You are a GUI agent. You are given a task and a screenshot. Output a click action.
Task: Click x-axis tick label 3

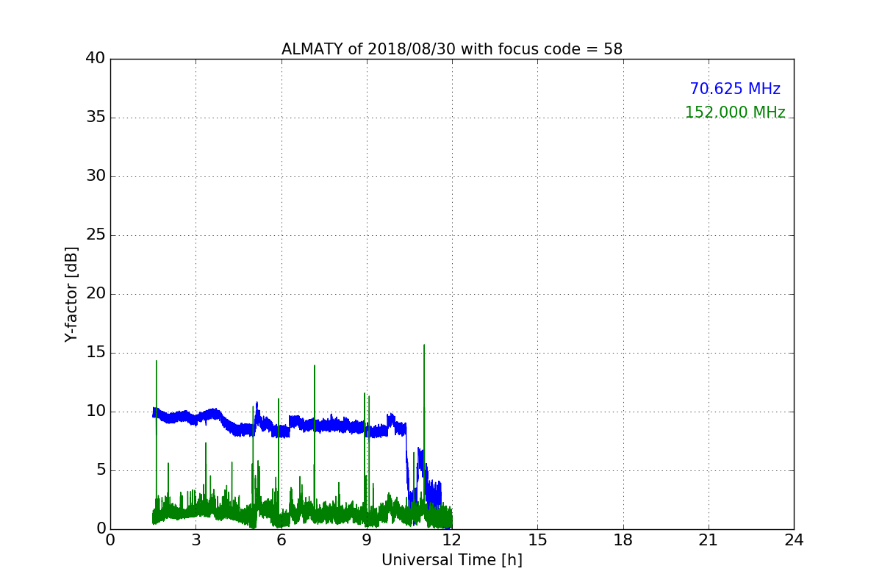pos(196,540)
